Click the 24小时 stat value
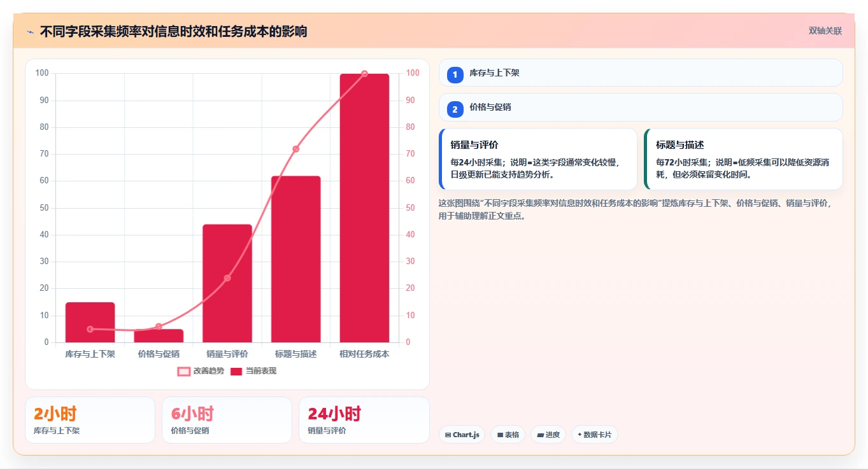Image resolution: width=868 pixels, height=469 pixels. coord(334,414)
